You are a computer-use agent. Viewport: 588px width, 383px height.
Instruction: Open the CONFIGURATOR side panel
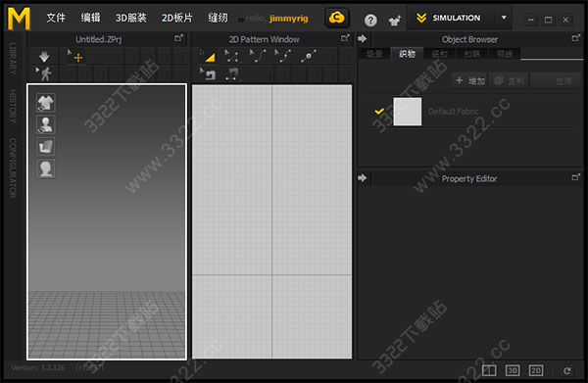pyautogui.click(x=13, y=168)
